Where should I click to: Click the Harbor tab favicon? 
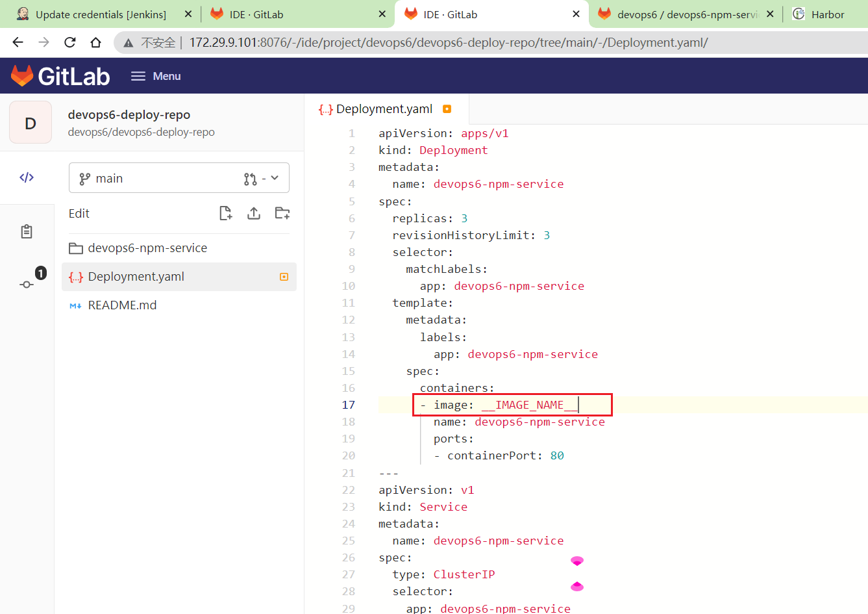click(x=799, y=14)
